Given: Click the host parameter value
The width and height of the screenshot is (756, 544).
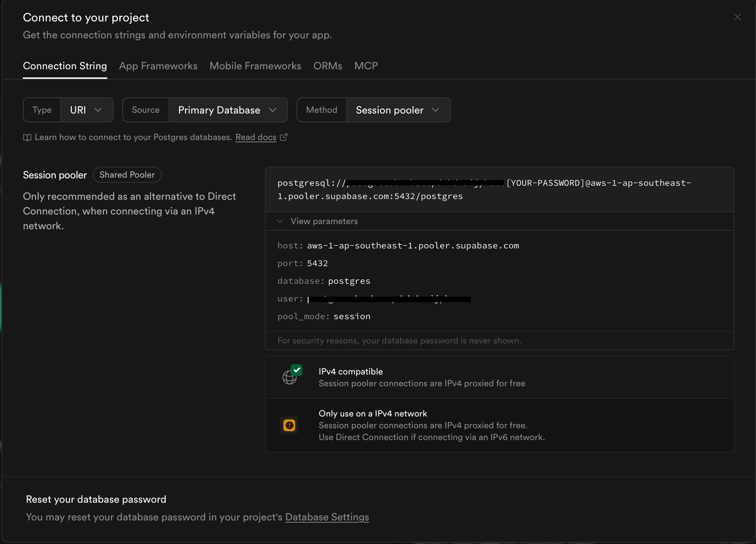Looking at the screenshot, I should tap(413, 245).
